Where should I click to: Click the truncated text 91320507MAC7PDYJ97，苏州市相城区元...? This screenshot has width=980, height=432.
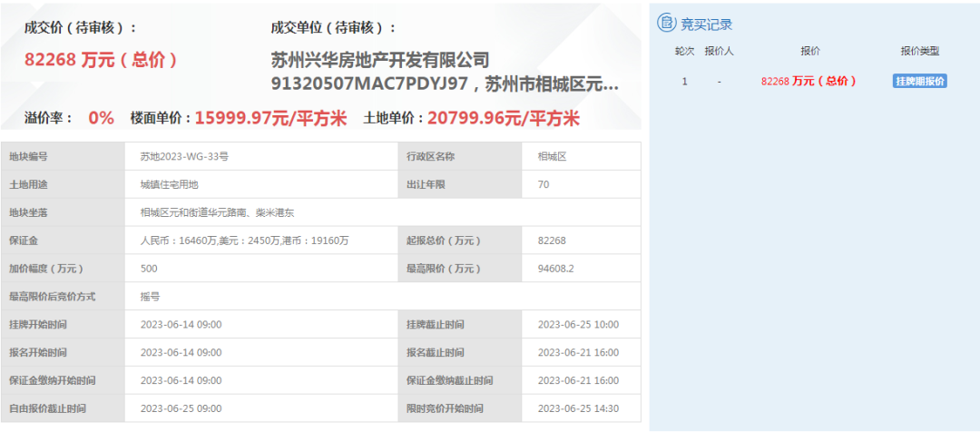[445, 84]
